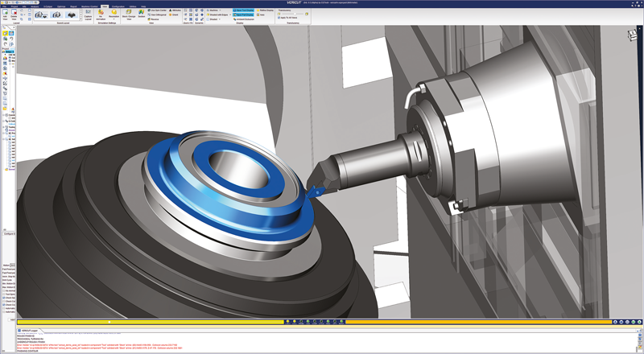644x354 pixels.
Task: Click the Attributes icon
Action: pos(175,10)
